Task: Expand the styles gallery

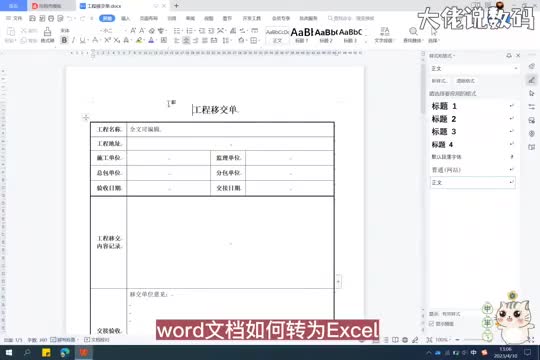Action: 366,41
